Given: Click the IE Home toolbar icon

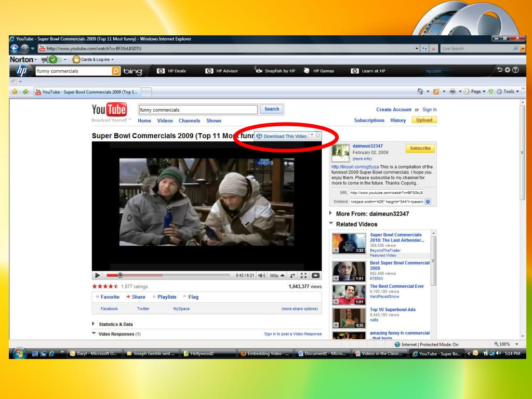Looking at the screenshot, I should point(420,91).
